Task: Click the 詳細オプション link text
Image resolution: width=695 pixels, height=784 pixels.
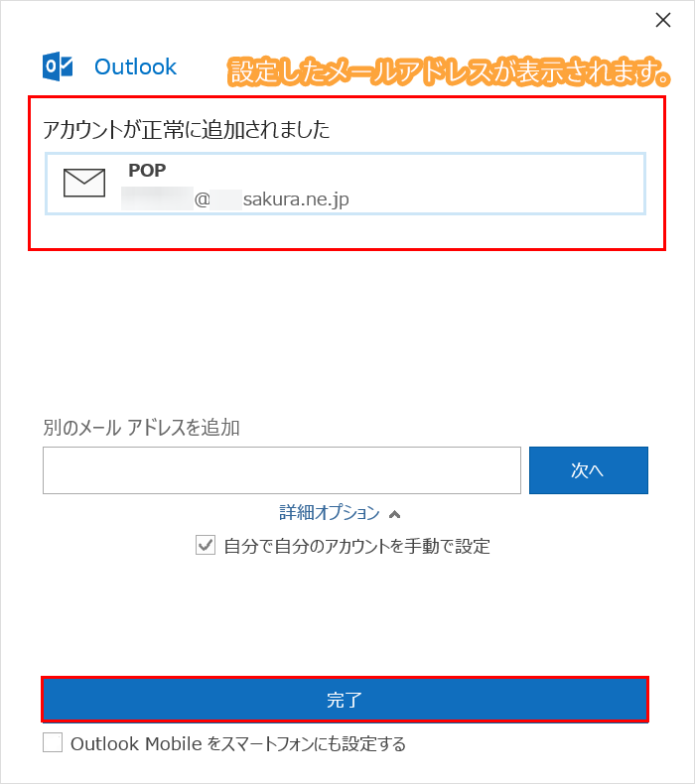Action: pos(330,512)
